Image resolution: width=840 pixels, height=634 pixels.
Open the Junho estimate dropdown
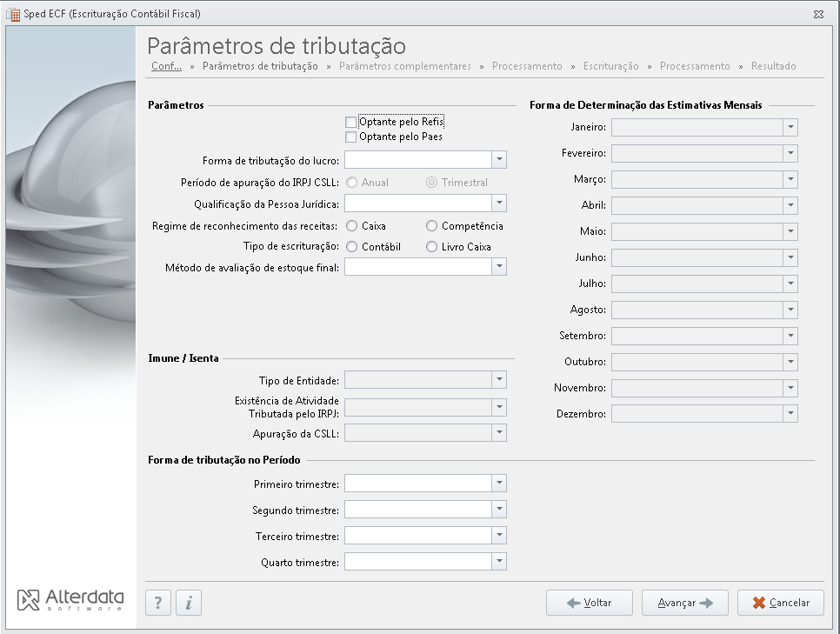[790, 257]
